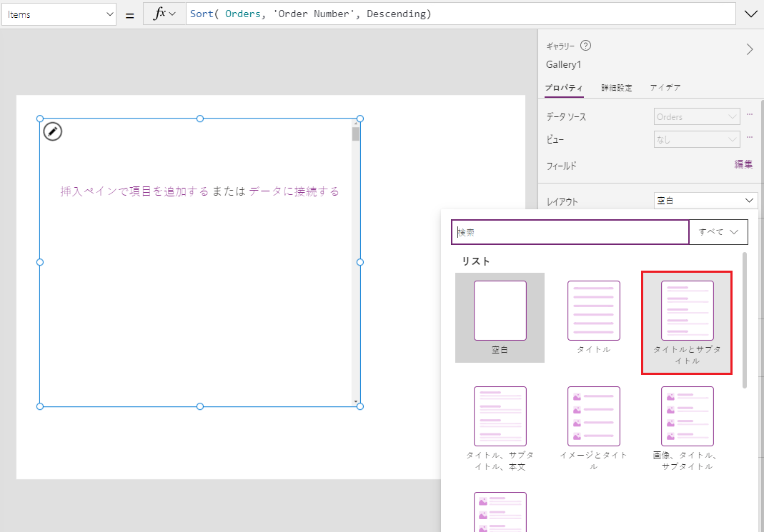Screen dimensions: 764x532
Task: Click the pencil edit icon on gallery
Action: tap(52, 131)
